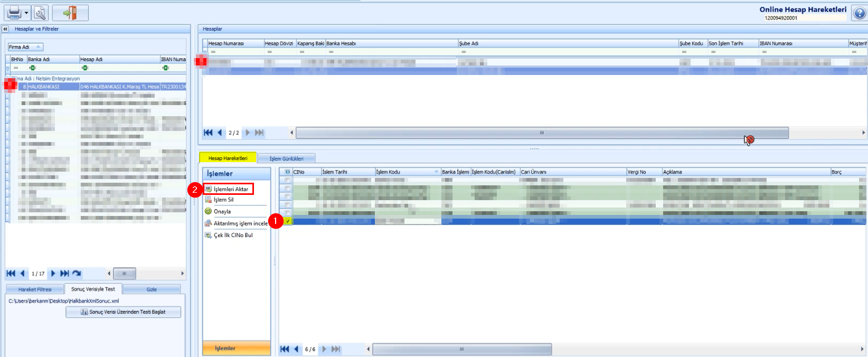Switch to the Hesap Hareketleri tab
868x357 pixels.
click(228, 158)
